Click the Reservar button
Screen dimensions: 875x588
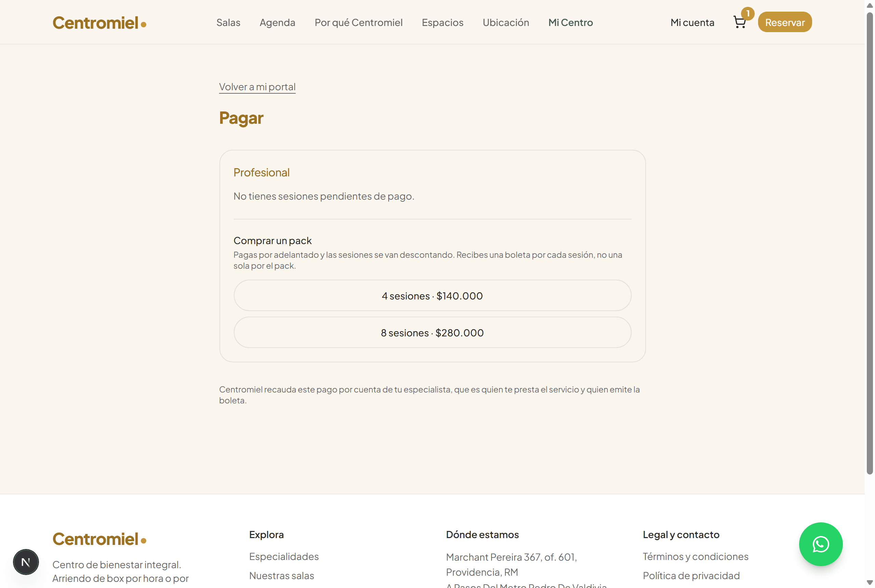tap(785, 22)
